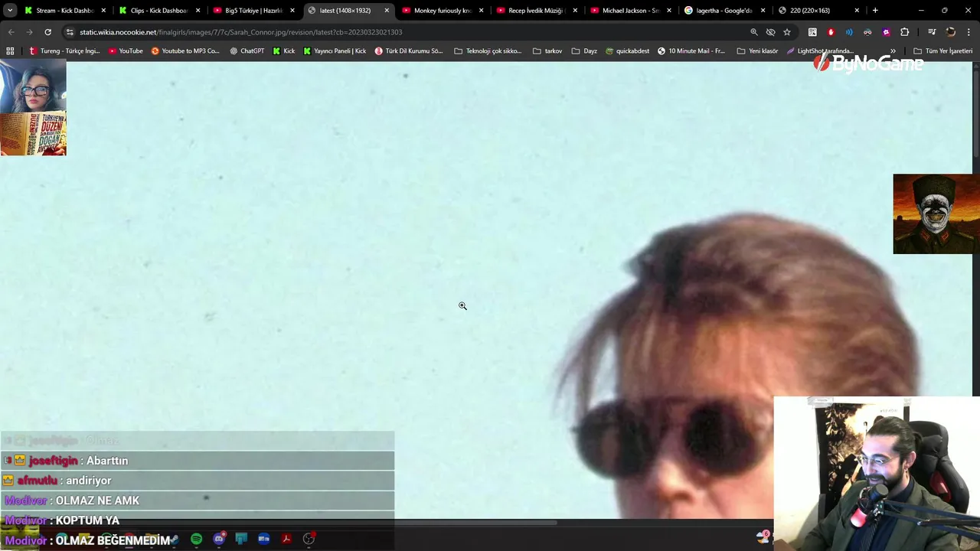The image size is (980, 551).
Task: Open the red hand ad-blocker extension
Action: 831,32
